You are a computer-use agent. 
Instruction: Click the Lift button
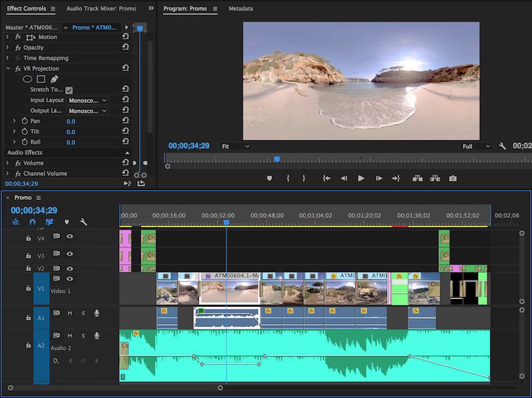418,178
